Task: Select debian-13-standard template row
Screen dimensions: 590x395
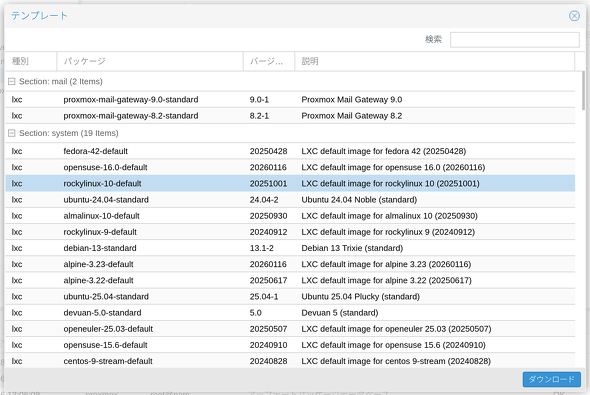Action: pyautogui.click(x=290, y=248)
